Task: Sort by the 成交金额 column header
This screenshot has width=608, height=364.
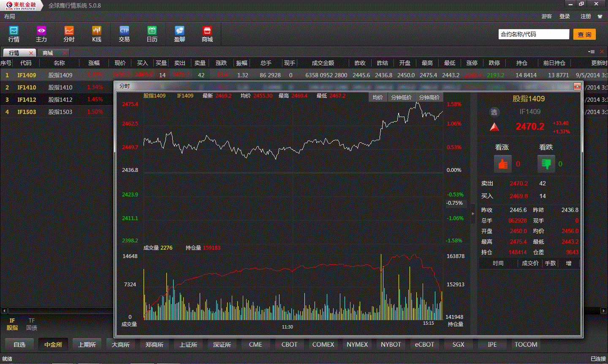Action: [323, 63]
